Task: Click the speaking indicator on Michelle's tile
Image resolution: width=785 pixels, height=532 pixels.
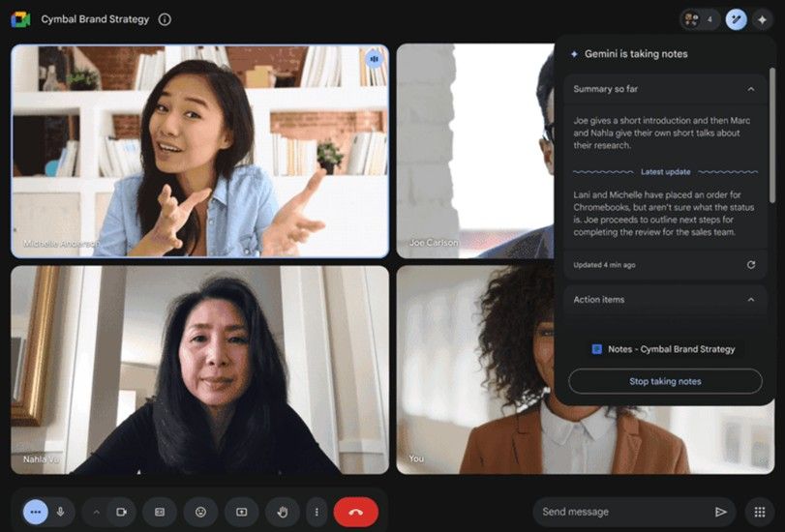Action: 374,59
